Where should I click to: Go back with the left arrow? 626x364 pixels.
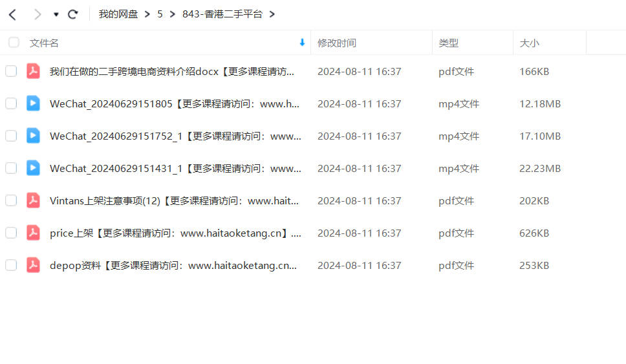click(x=12, y=15)
